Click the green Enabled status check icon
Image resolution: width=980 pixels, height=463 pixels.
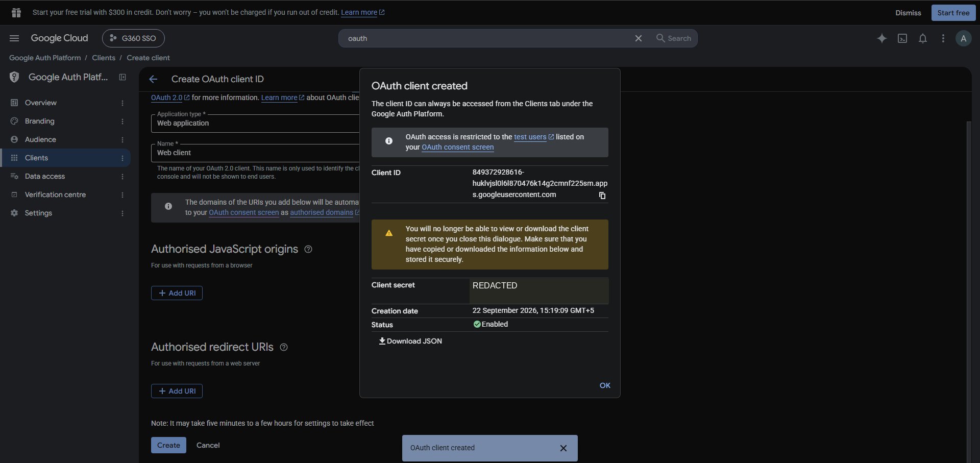pyautogui.click(x=477, y=324)
